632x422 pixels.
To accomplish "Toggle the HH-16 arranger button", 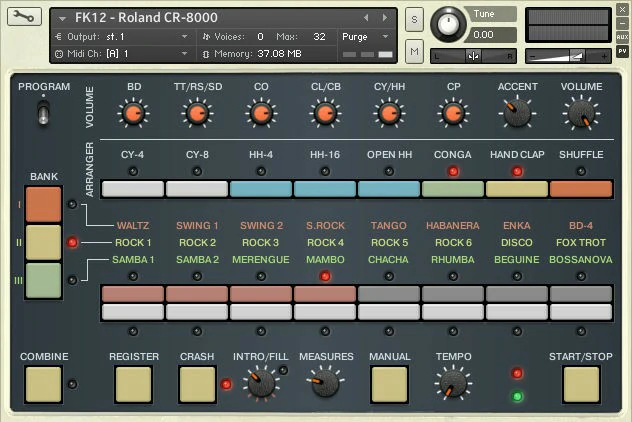I will 325,189.
